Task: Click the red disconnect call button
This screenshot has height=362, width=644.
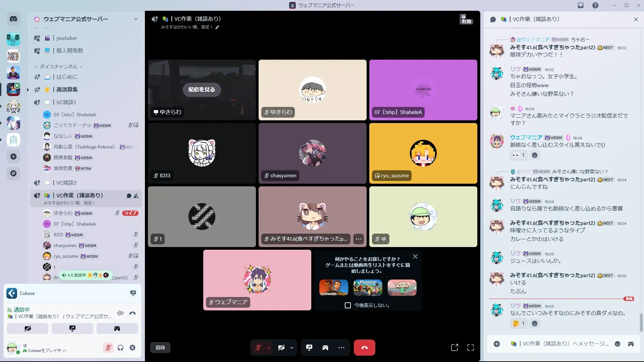Action: [364, 348]
